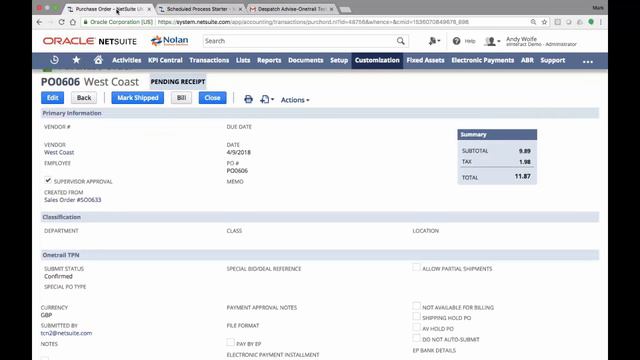Open the Fixed Assets menu
This screenshot has width=640, height=360.
(425, 60)
